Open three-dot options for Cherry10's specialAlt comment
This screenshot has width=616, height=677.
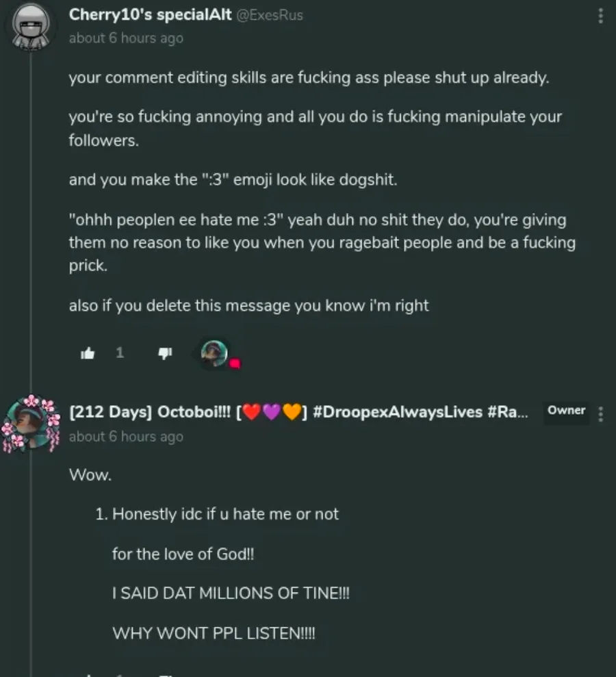coord(600,16)
